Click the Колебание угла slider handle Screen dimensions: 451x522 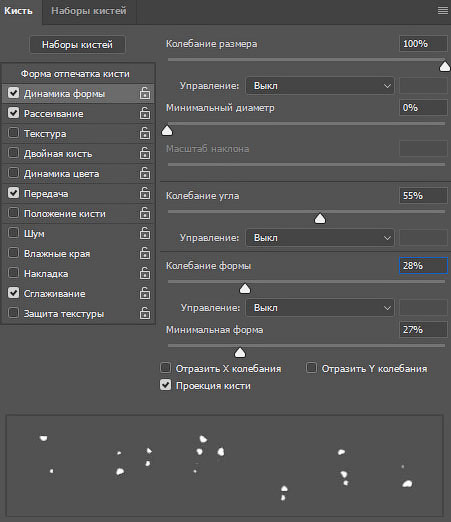[320, 219]
